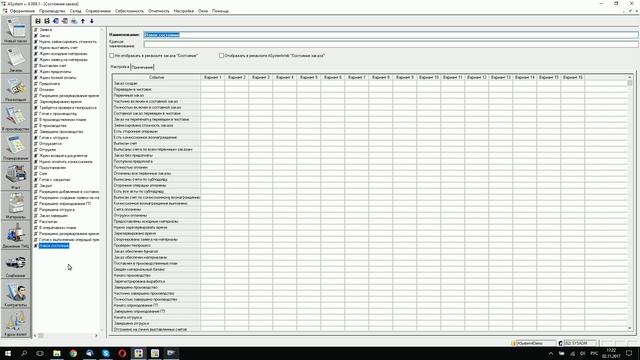Open the notification center icon

[629, 353]
